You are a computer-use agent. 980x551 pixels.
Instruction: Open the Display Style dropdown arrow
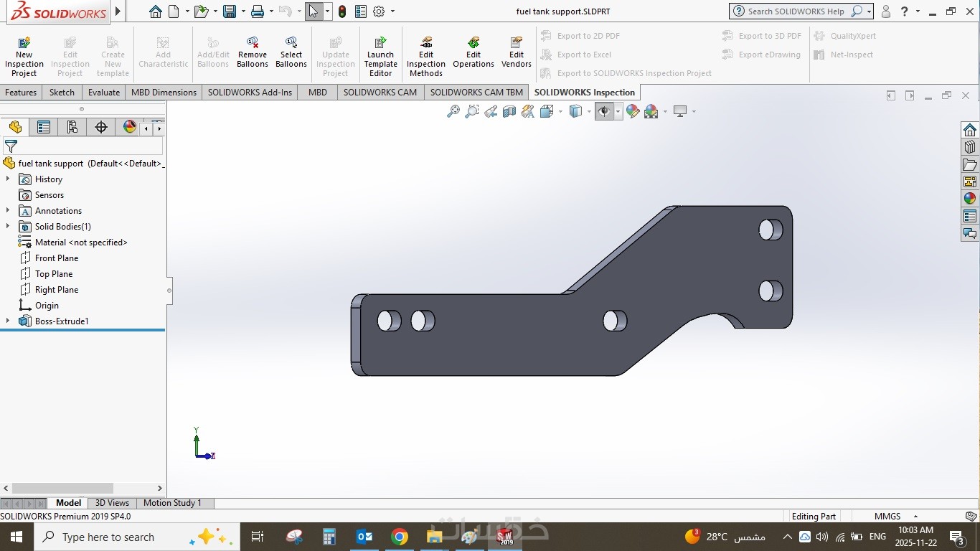click(x=589, y=111)
